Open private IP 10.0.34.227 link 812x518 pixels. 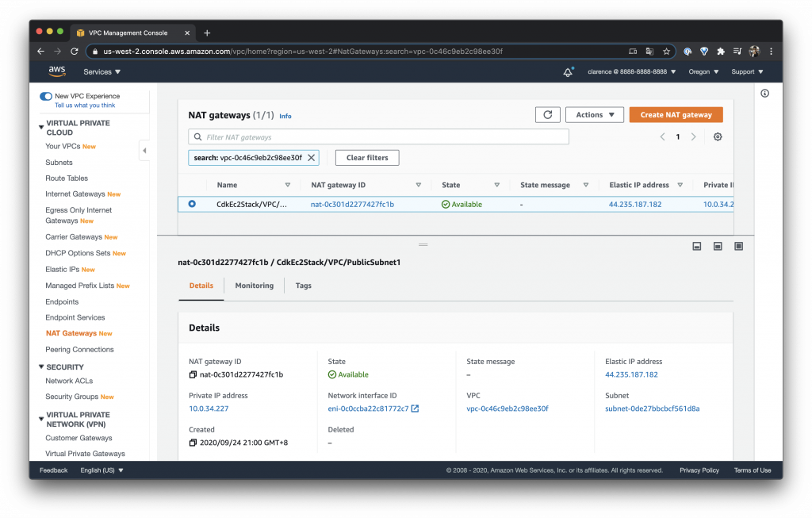coord(209,409)
